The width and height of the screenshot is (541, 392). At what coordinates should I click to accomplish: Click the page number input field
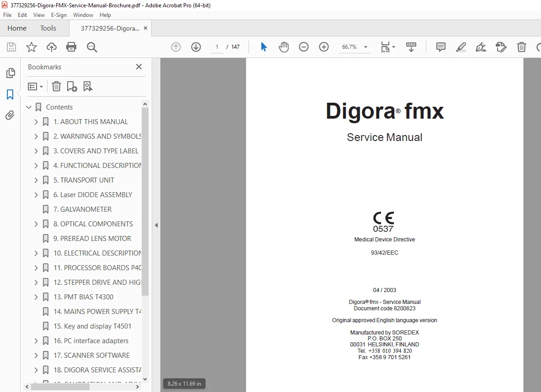point(217,47)
